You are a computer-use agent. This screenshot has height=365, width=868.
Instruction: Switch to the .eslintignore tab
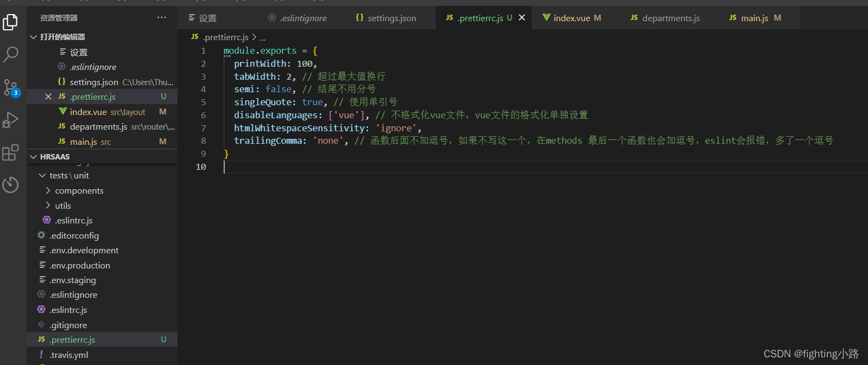tap(302, 18)
